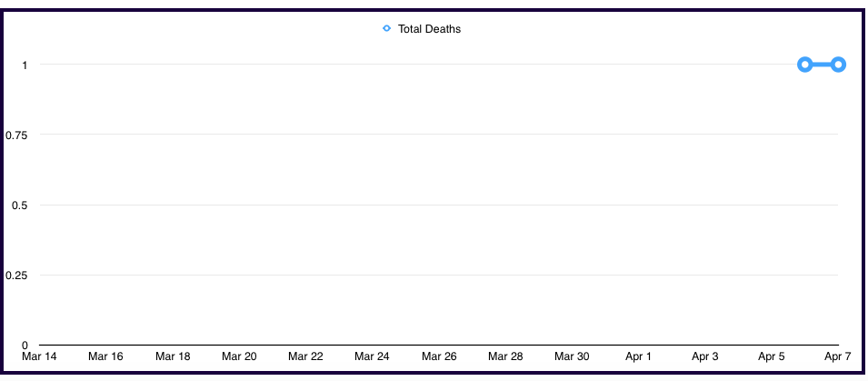Viewport: 868px width, 381px height.
Task: Select the Apr 3 date label
Action: tap(705, 356)
